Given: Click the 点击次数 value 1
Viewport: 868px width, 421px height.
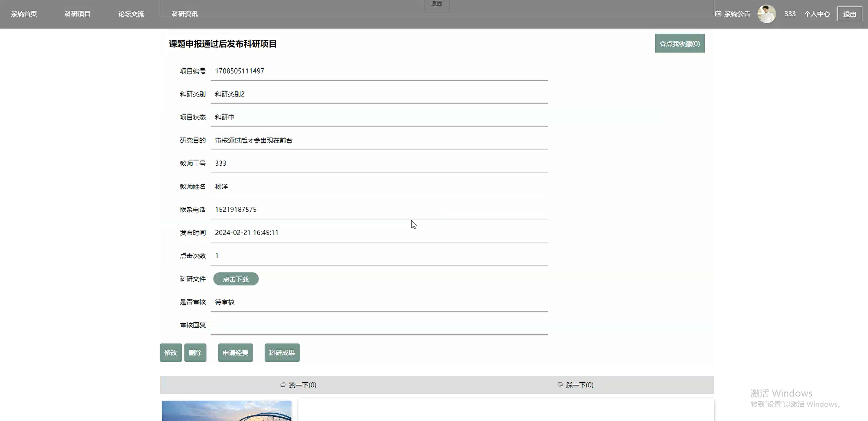Looking at the screenshot, I should tap(217, 256).
